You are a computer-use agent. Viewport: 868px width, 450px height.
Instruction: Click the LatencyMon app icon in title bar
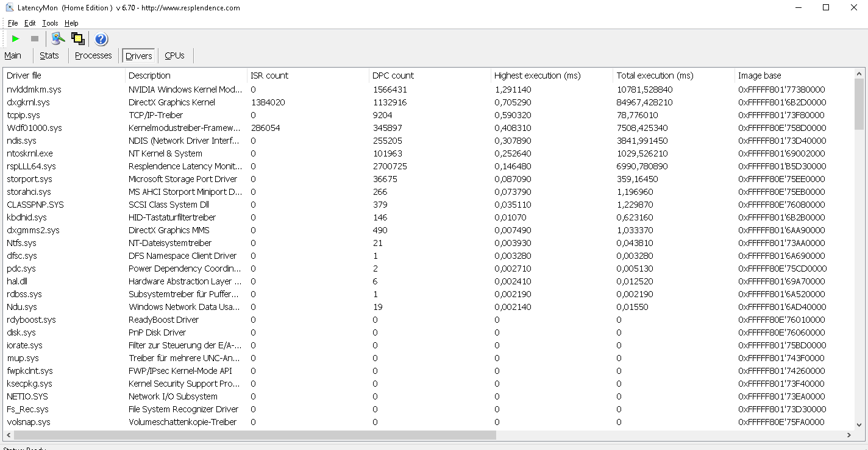[10, 8]
